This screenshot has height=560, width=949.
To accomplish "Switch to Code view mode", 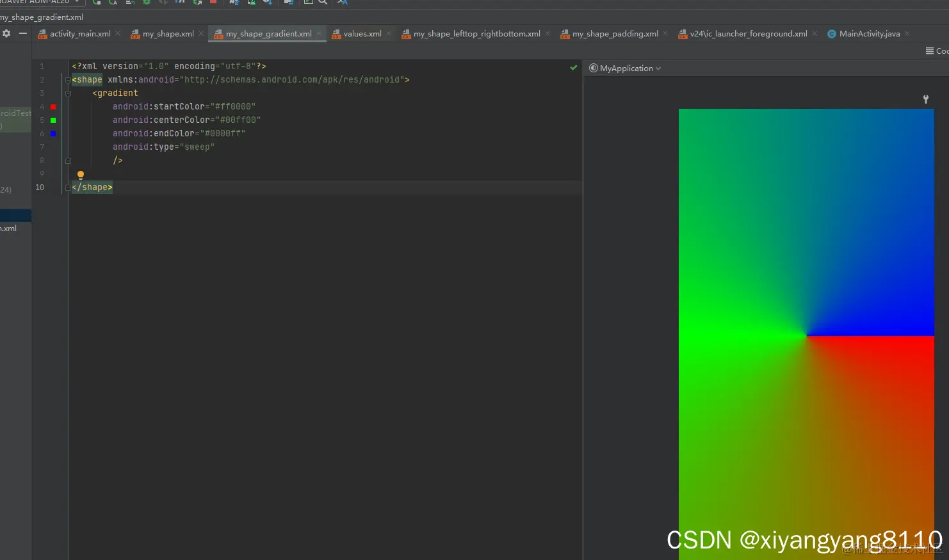I will pos(937,51).
